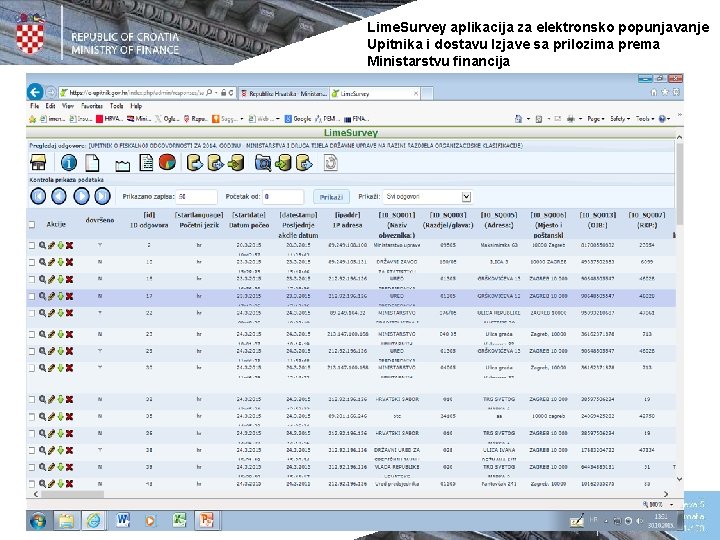Open the View menu
The width and height of the screenshot is (720, 540).
tap(68, 106)
